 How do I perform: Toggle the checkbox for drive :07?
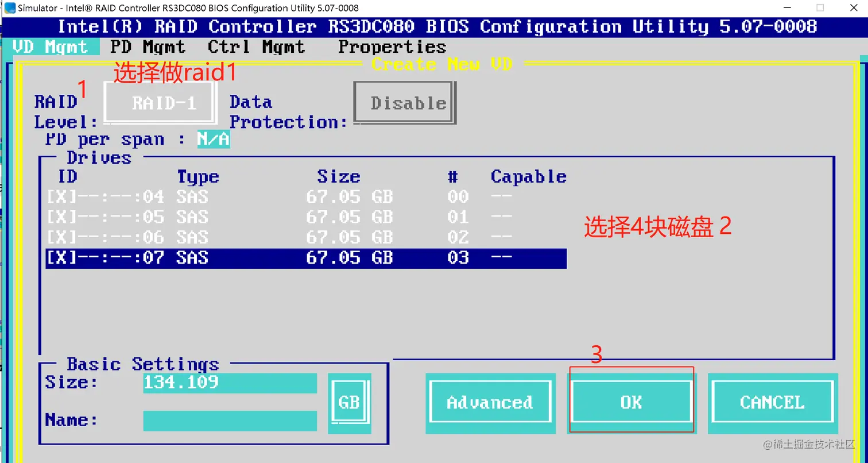pos(61,257)
